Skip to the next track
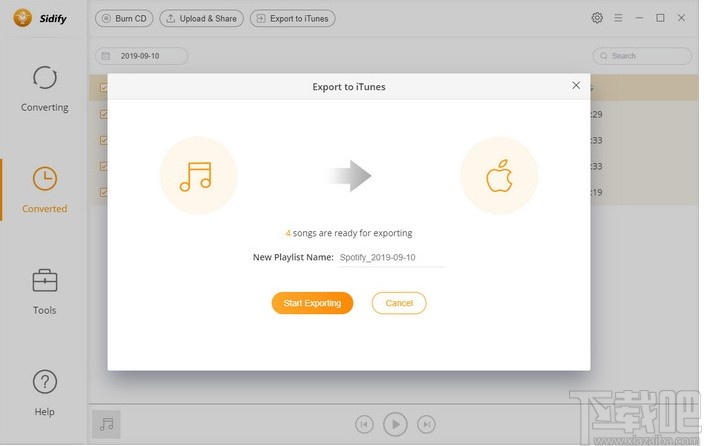This screenshot has height=446, width=704. 426,424
